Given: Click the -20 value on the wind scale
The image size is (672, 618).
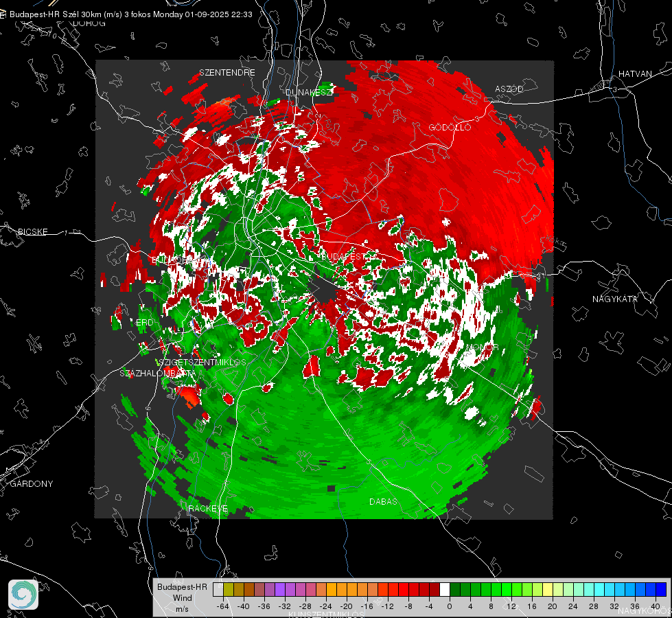Looking at the screenshot, I should click(x=346, y=606).
